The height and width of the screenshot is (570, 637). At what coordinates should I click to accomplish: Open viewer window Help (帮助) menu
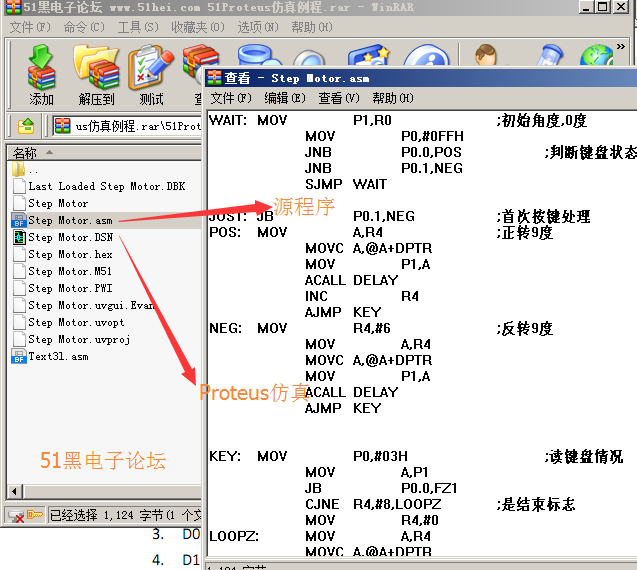tap(393, 98)
